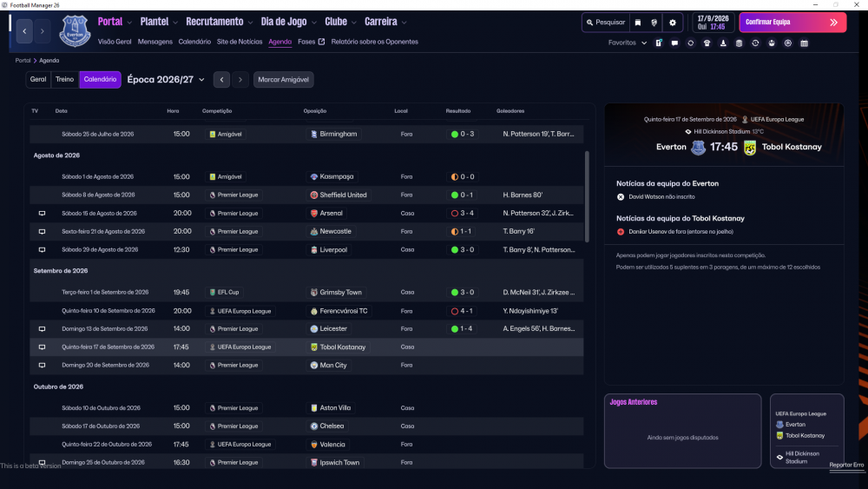Expand the Época 2026/27 season dropdown
Viewport: 868px width, 489px height.
coord(166,80)
